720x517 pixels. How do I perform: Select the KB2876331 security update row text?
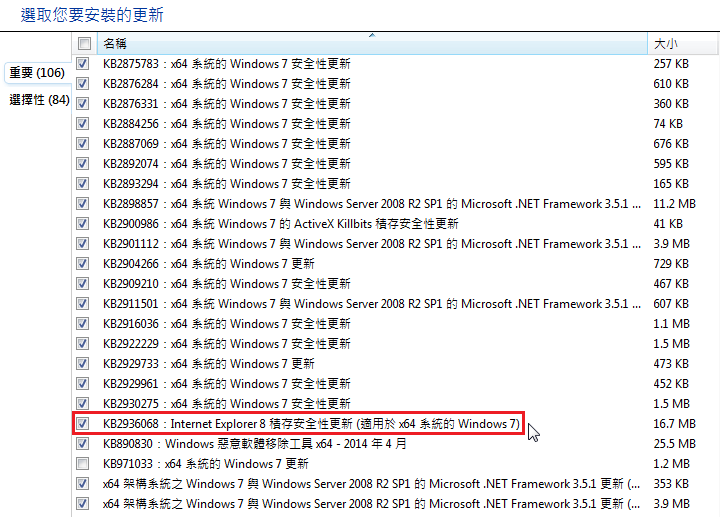point(227,103)
